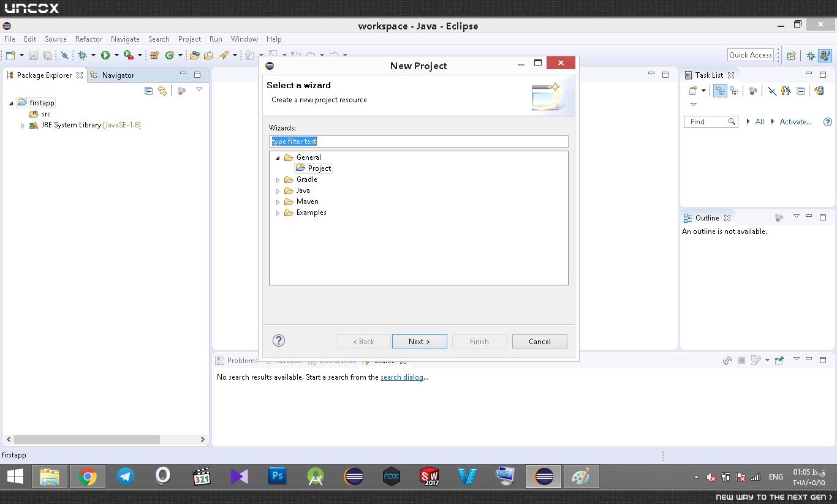Select the Java perspective icon

point(825,56)
